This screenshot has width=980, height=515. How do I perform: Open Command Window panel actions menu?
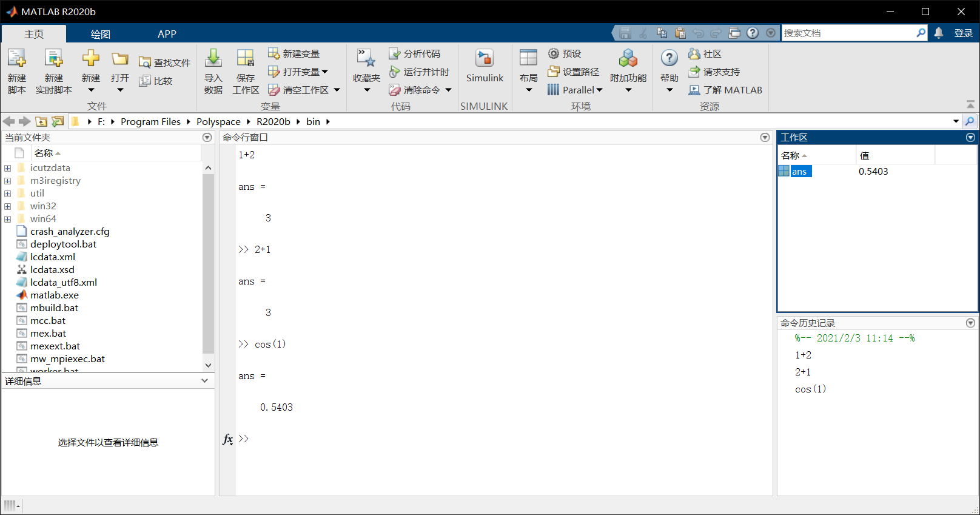[765, 138]
